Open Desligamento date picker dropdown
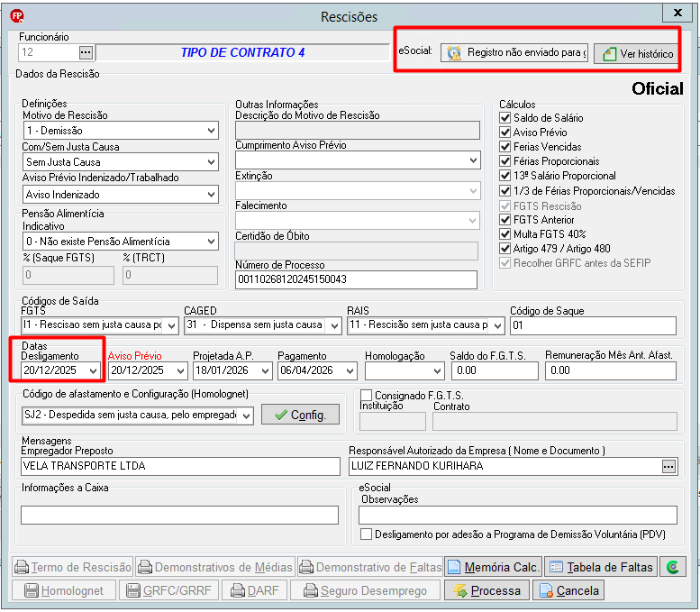This screenshot has width=700, height=612. pyautogui.click(x=93, y=370)
